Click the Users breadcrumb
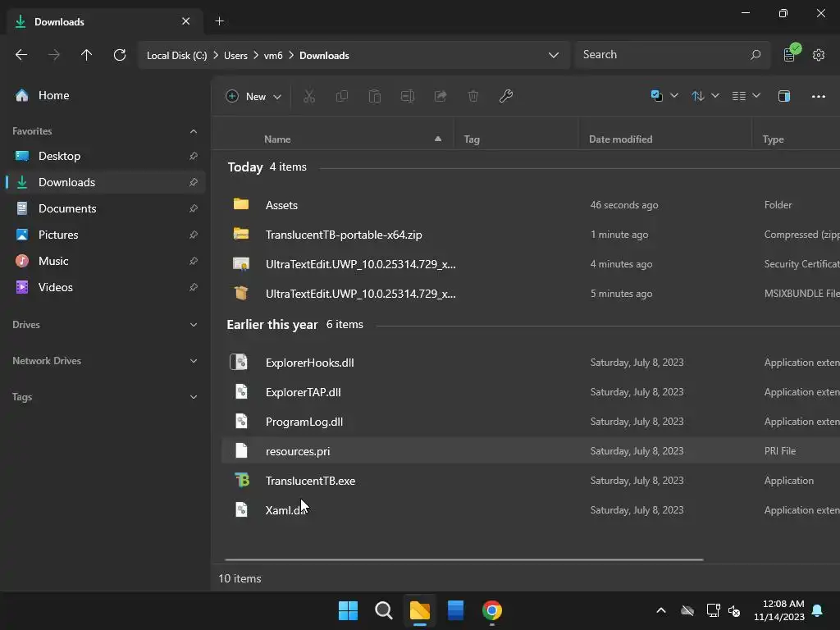The height and width of the screenshot is (630, 840). tap(235, 55)
